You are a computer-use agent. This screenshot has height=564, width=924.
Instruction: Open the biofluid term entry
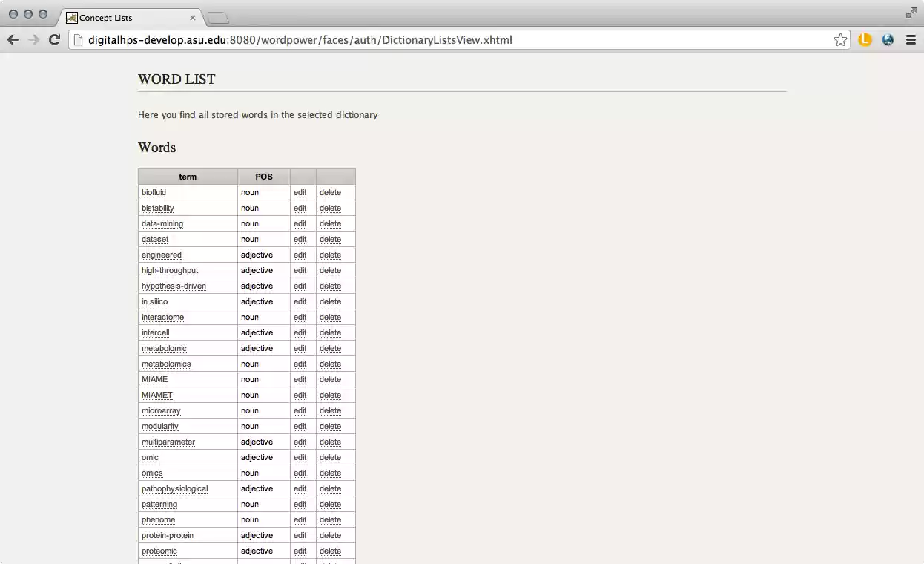[154, 192]
